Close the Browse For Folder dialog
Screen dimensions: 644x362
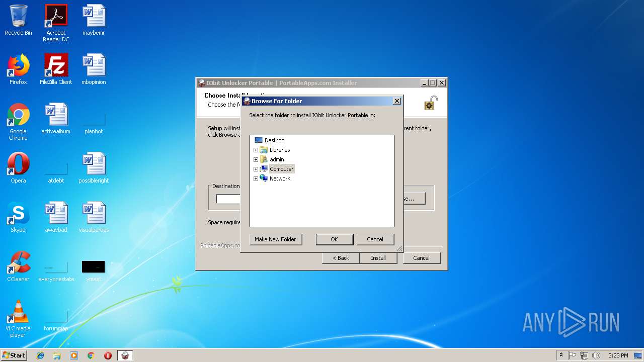coord(396,101)
